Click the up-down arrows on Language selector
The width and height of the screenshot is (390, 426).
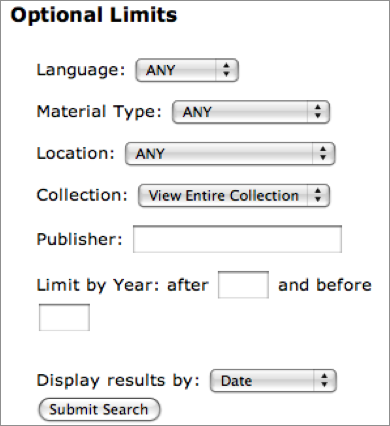click(226, 70)
